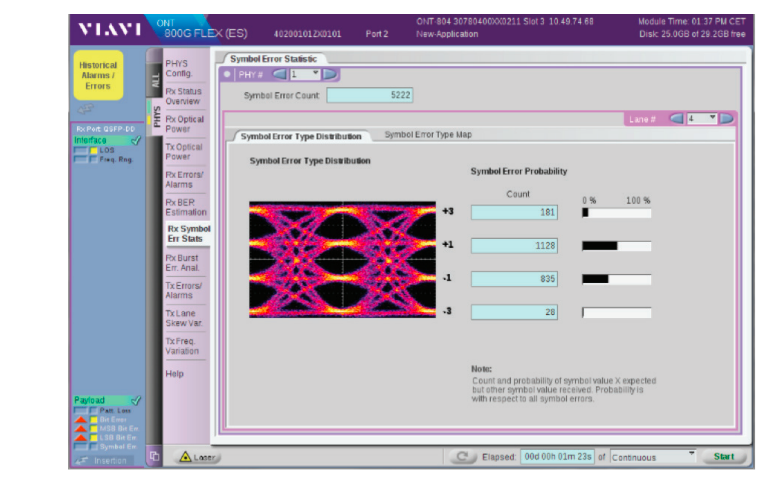
Task: Open Tx Freq. Variation page
Action: click(182, 346)
